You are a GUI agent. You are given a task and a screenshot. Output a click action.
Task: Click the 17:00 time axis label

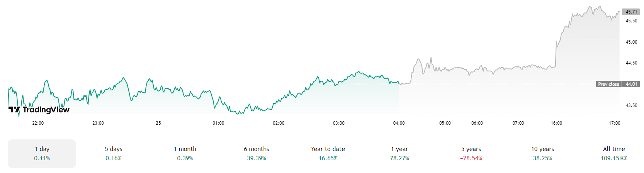[614, 123]
